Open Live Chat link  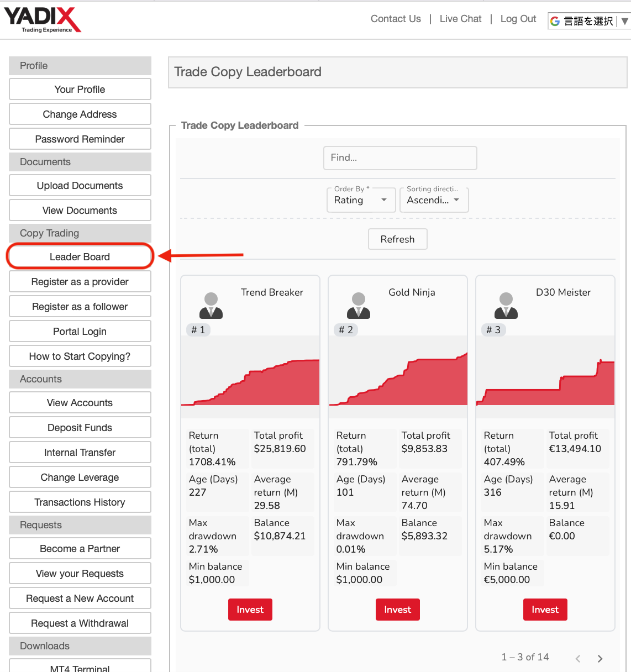pos(460,19)
